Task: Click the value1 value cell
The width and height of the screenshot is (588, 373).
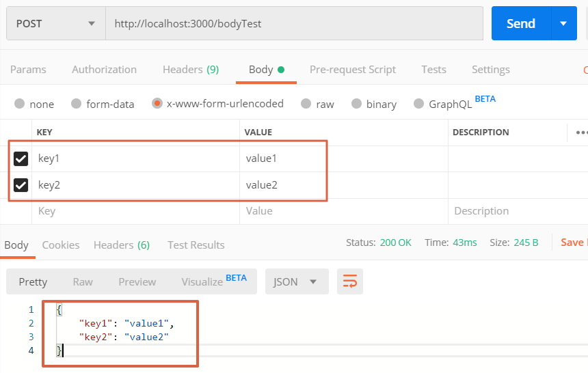Action: pos(344,158)
